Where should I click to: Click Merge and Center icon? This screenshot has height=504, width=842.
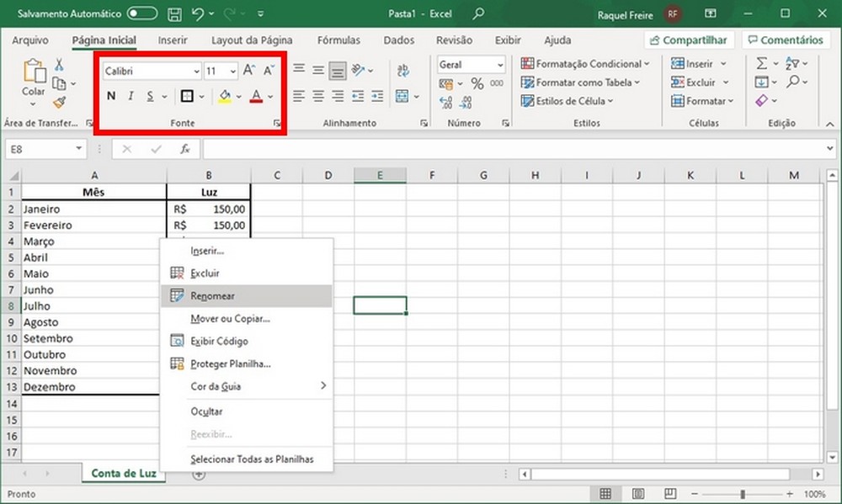(402, 96)
